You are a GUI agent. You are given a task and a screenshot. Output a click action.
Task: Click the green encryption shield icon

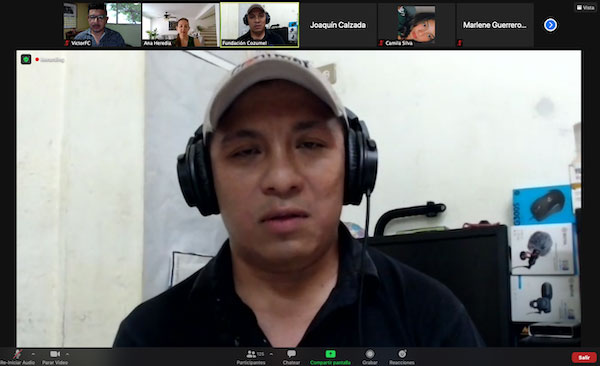[26, 59]
